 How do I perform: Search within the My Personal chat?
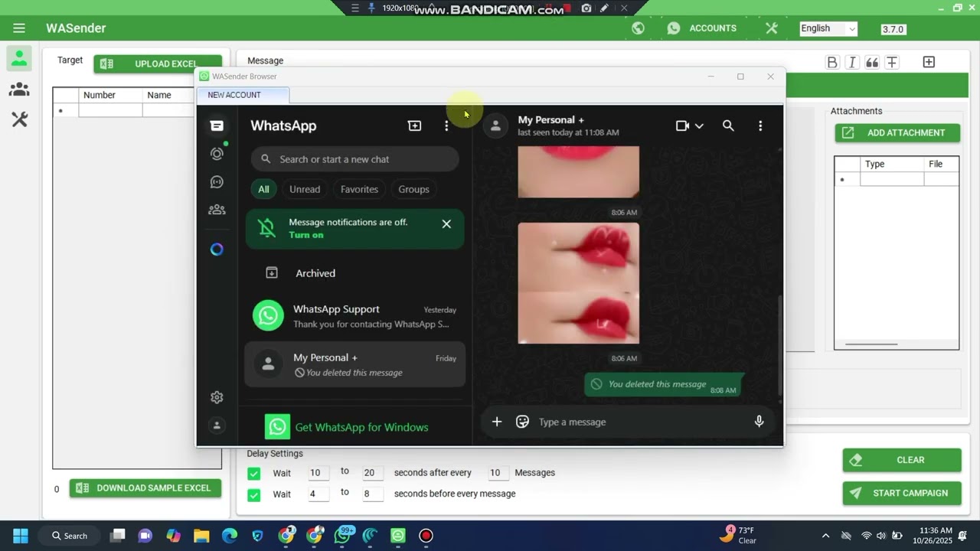pos(728,126)
